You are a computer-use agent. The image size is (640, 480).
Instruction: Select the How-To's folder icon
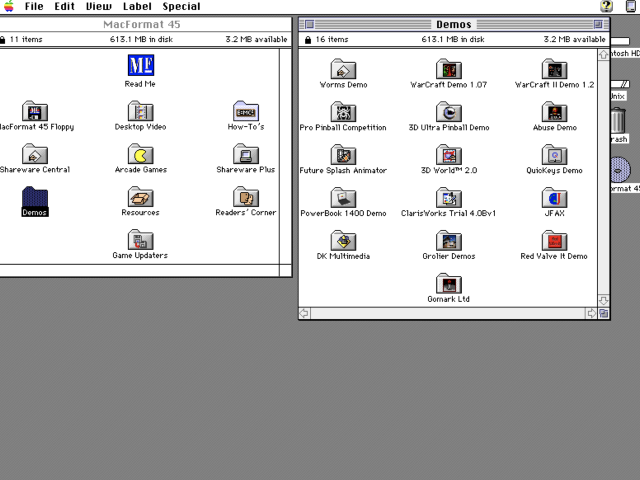(x=246, y=111)
